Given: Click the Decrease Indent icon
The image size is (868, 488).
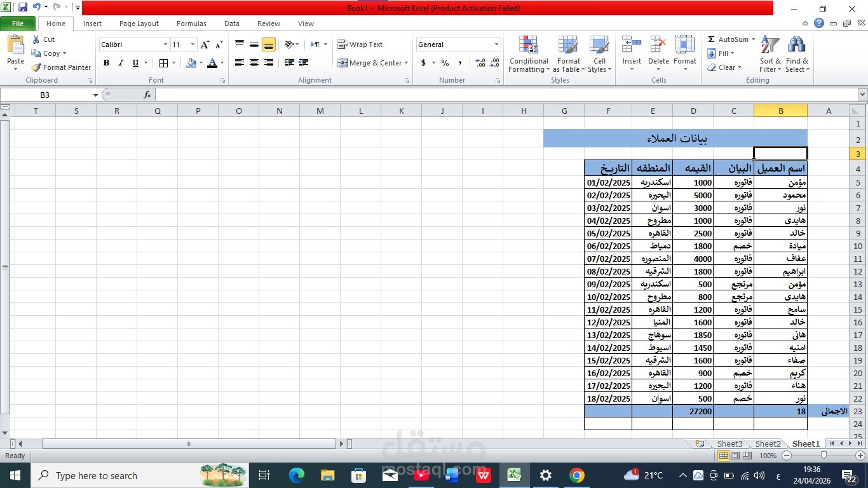Looking at the screenshot, I should [x=289, y=63].
